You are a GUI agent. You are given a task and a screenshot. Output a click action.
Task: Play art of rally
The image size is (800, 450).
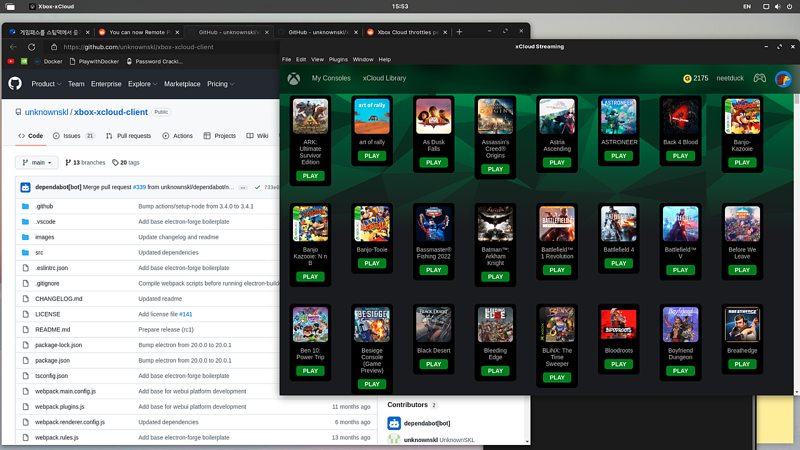pyautogui.click(x=372, y=156)
